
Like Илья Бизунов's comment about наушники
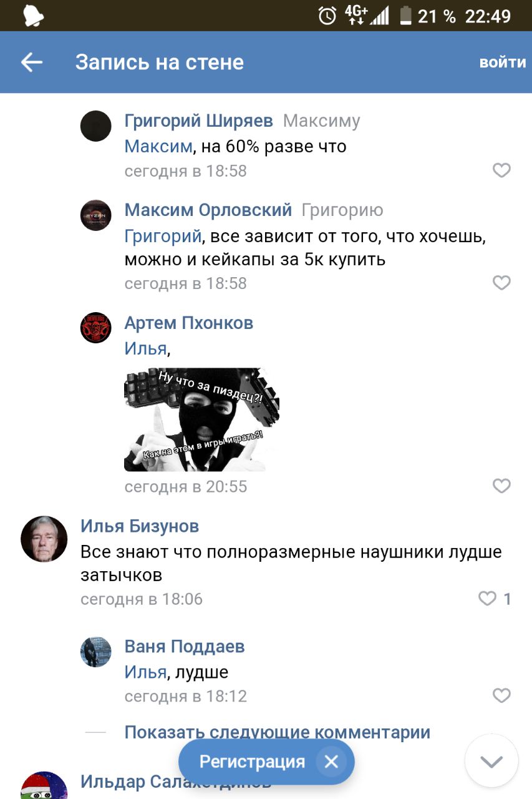[487, 599]
